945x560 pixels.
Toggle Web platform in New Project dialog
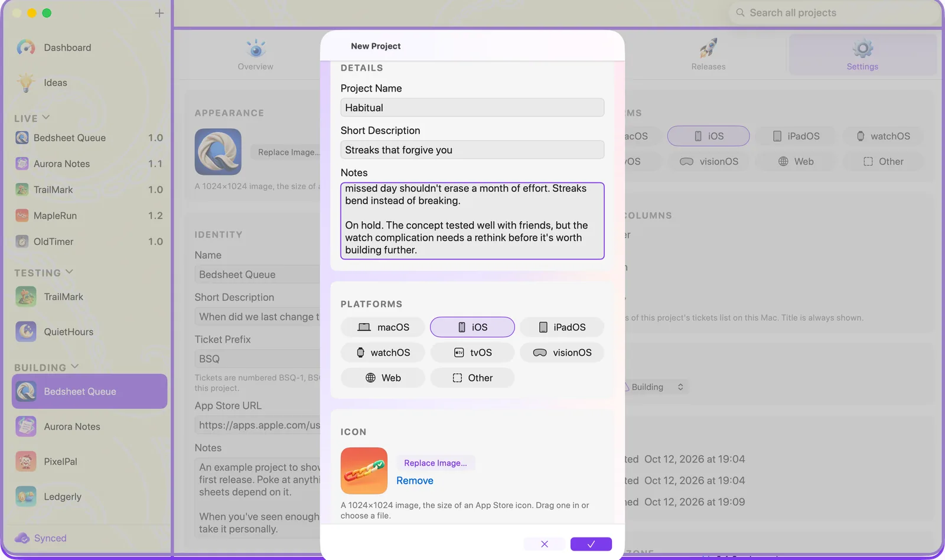point(383,378)
